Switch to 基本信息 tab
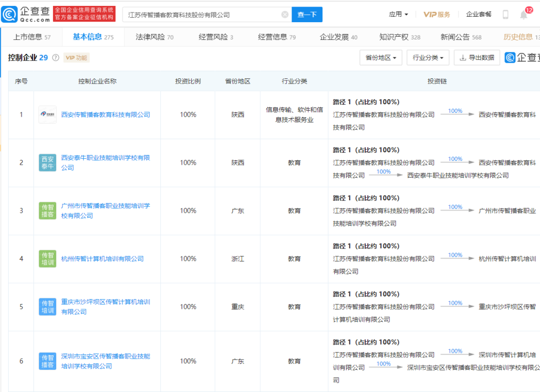Image resolution: width=540 pixels, height=392 pixels. click(93, 37)
